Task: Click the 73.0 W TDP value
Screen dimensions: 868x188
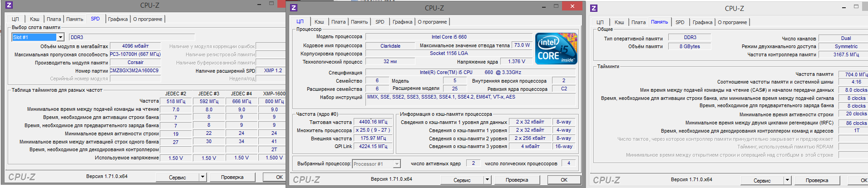Action: pos(522,45)
